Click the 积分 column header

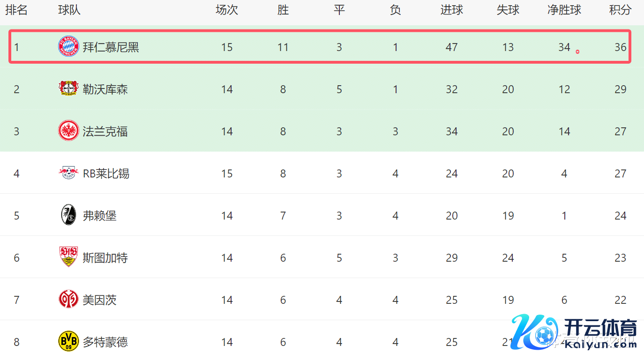click(620, 10)
